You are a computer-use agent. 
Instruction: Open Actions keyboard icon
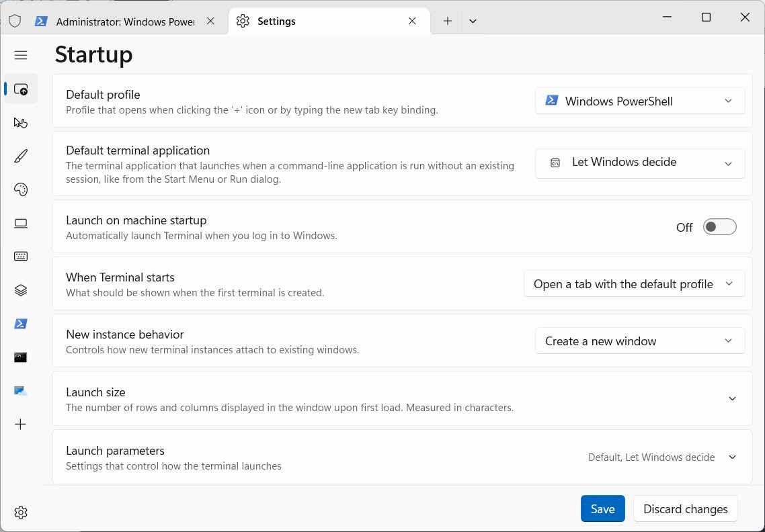point(21,257)
